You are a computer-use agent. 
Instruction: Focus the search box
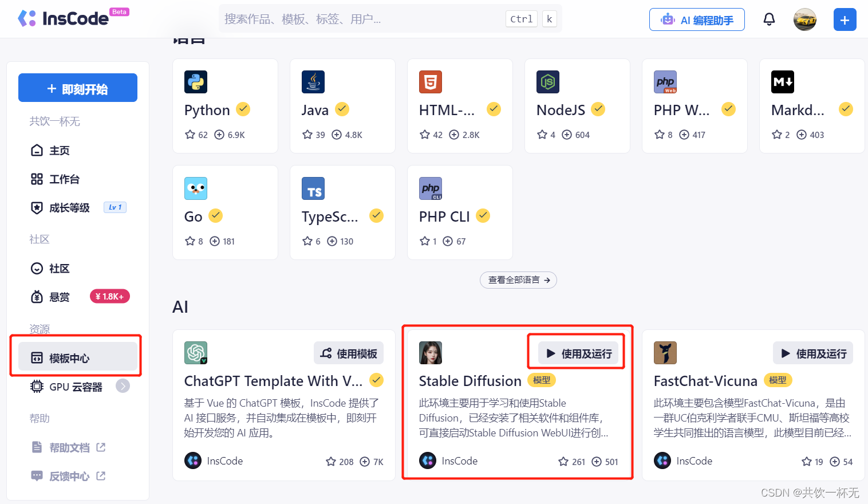(x=390, y=19)
